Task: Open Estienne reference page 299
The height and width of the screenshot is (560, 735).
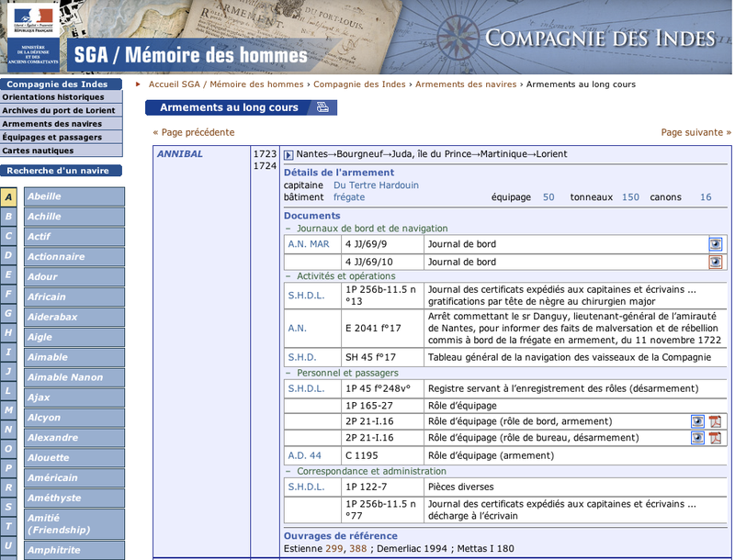Action: 334,549
